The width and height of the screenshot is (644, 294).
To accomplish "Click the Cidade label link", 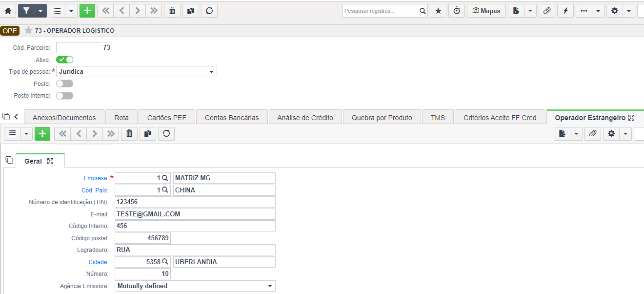I will click(x=99, y=262).
